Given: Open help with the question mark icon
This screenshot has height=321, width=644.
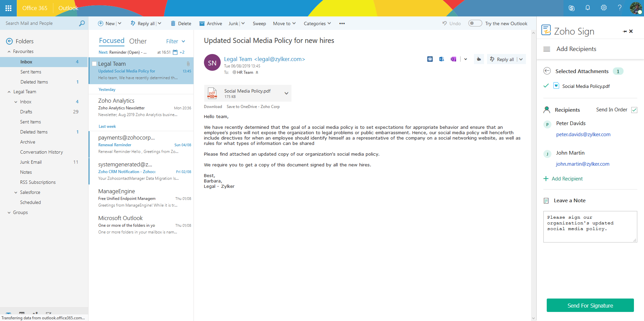Looking at the screenshot, I should coord(620,8).
